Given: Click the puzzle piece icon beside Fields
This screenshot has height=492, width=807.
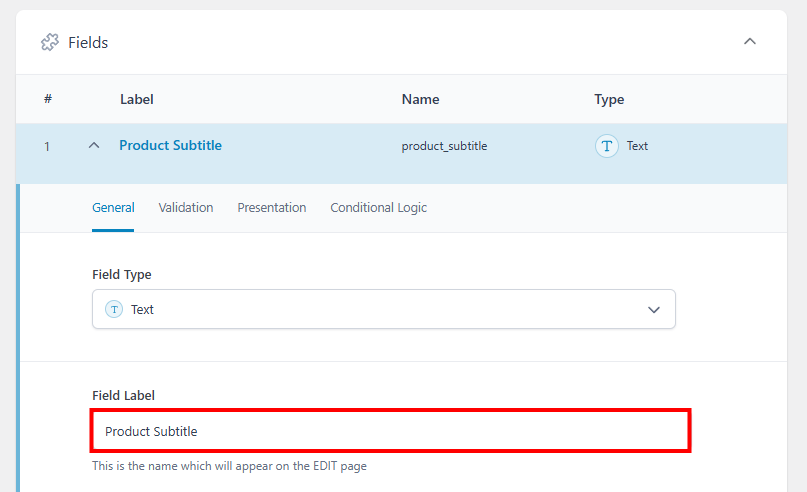Looking at the screenshot, I should click(49, 42).
